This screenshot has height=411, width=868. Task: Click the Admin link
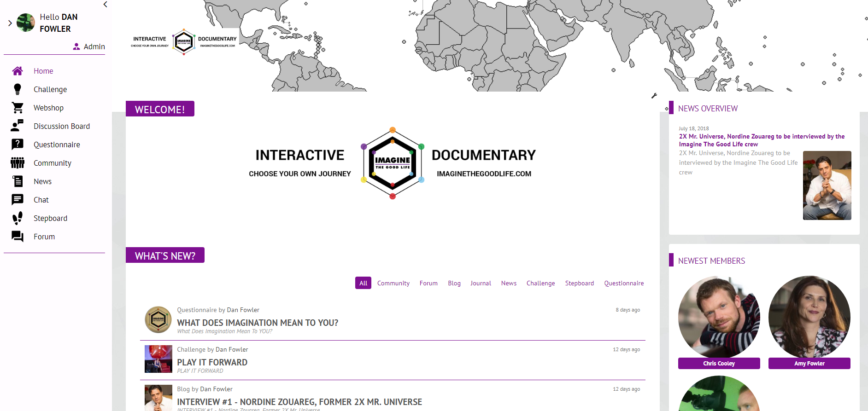94,46
